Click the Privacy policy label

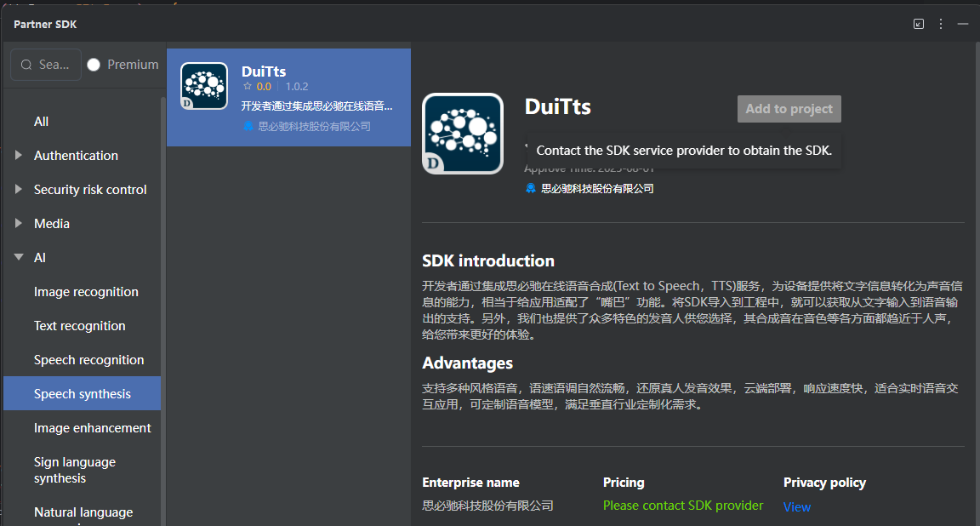click(824, 483)
